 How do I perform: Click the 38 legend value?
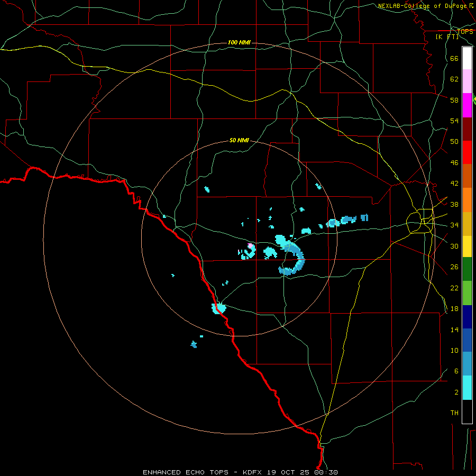click(454, 204)
